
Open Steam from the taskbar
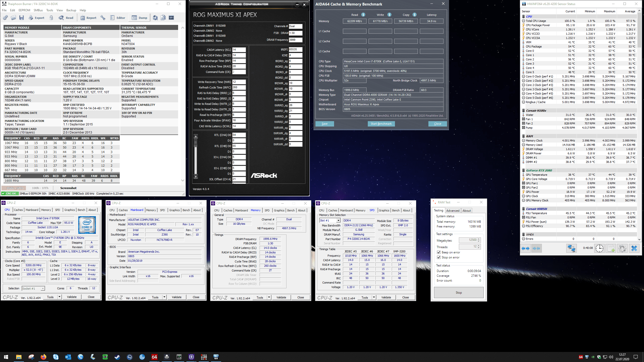(117, 357)
